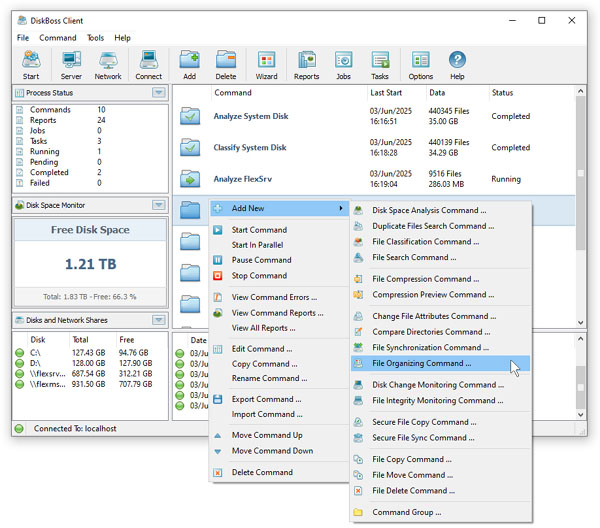Viewport: 600px width, 528px height.
Task: Open the Tools menu
Action: (x=95, y=38)
